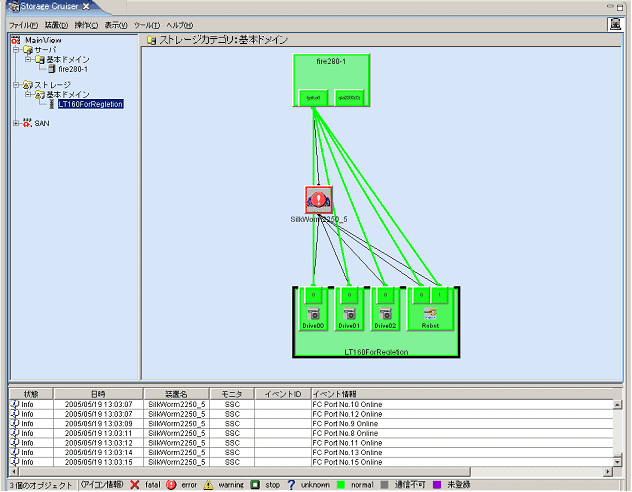Click event log horizontal scroll right arrow
The width and height of the screenshot is (632, 492).
click(x=608, y=471)
